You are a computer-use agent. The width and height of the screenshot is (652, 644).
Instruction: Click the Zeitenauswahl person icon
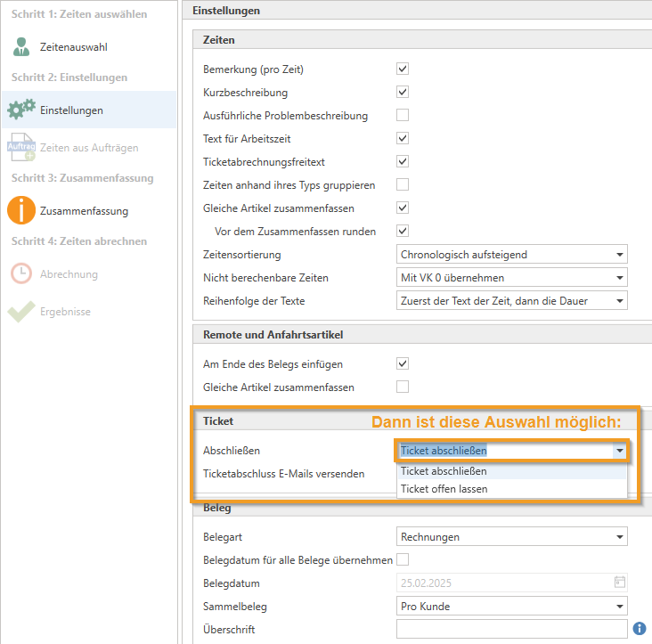click(21, 47)
